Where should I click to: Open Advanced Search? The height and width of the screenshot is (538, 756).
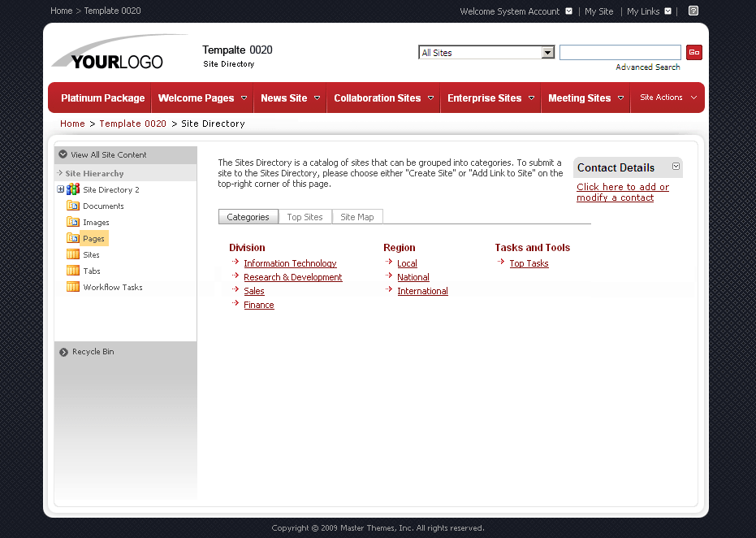click(x=647, y=67)
